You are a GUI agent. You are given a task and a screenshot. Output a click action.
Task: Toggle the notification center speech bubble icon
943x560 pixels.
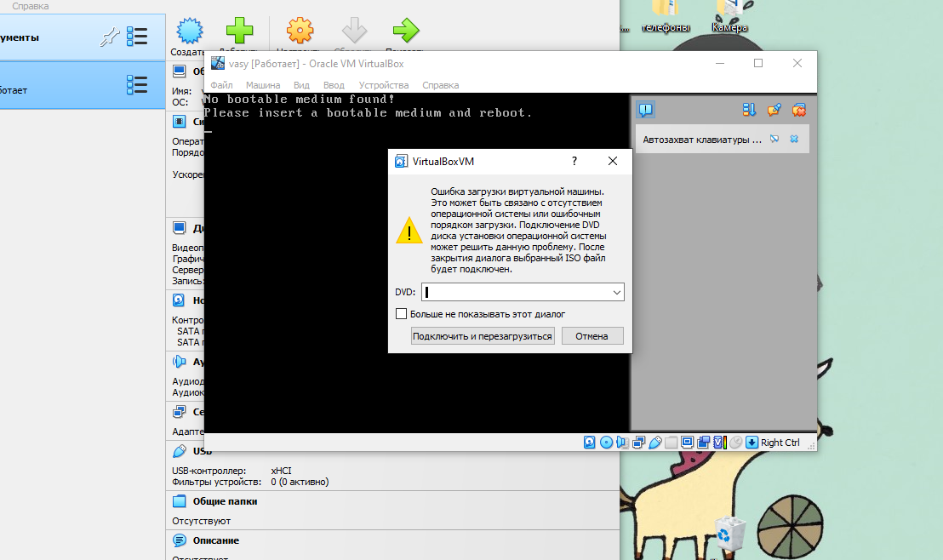point(646,110)
